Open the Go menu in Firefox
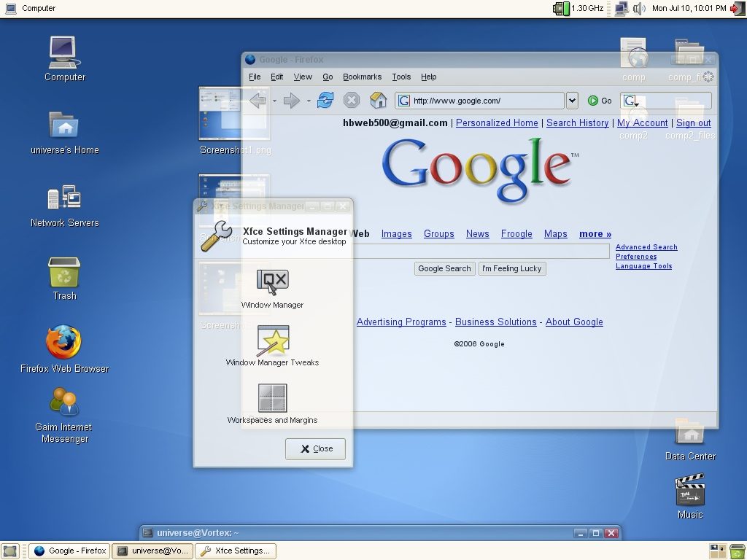 (x=328, y=77)
